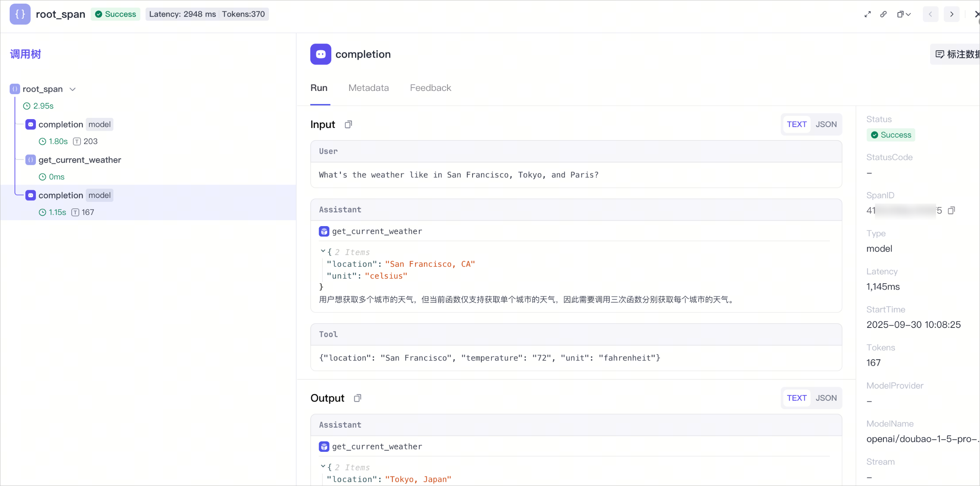Collapse the root_span tree node
Image resolution: width=980 pixels, height=486 pixels.
point(73,89)
